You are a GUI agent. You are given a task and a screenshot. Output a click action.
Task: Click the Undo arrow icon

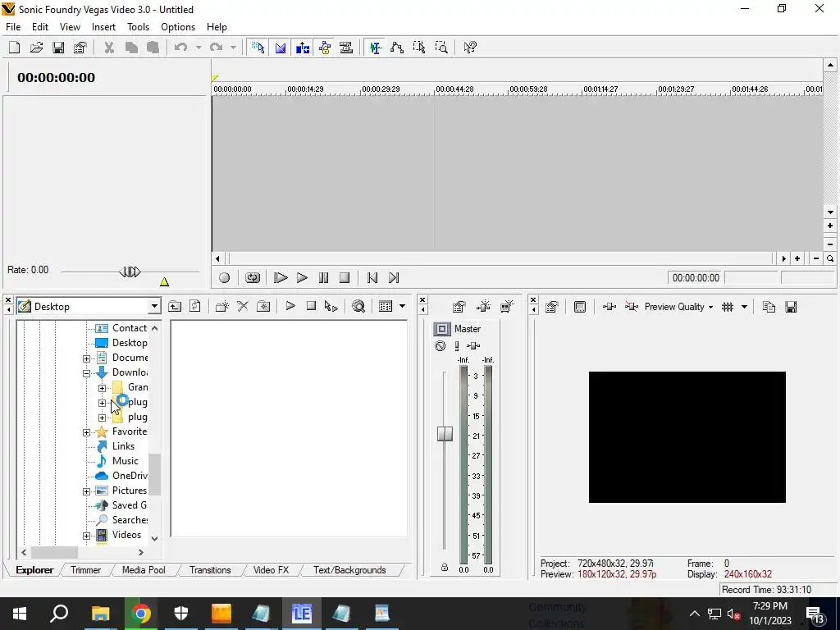pyautogui.click(x=180, y=48)
